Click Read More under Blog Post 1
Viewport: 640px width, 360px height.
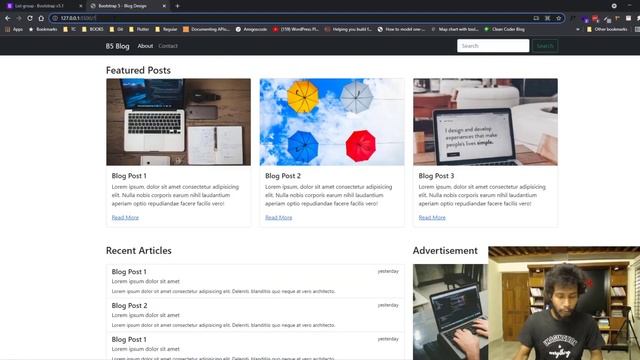pos(125,218)
